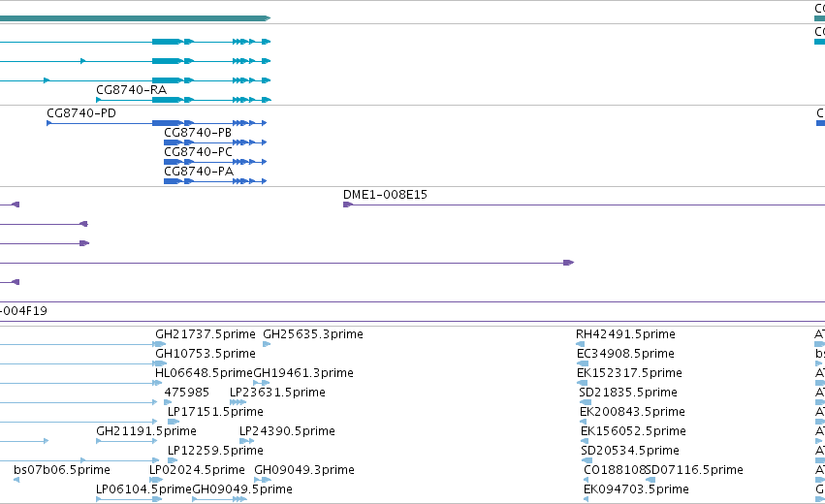This screenshot has height=504, width=825.
Task: Click the CG8740-PB feature label
Action: pos(198,133)
